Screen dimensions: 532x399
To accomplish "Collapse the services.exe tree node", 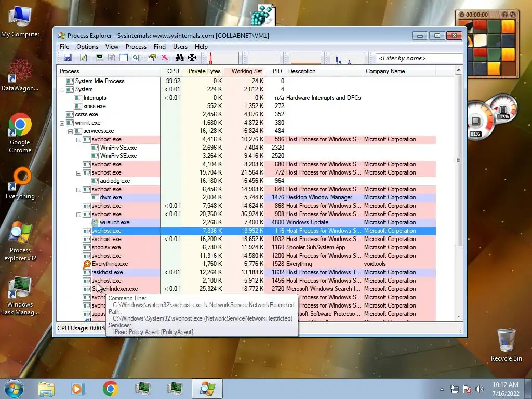I will [x=70, y=131].
